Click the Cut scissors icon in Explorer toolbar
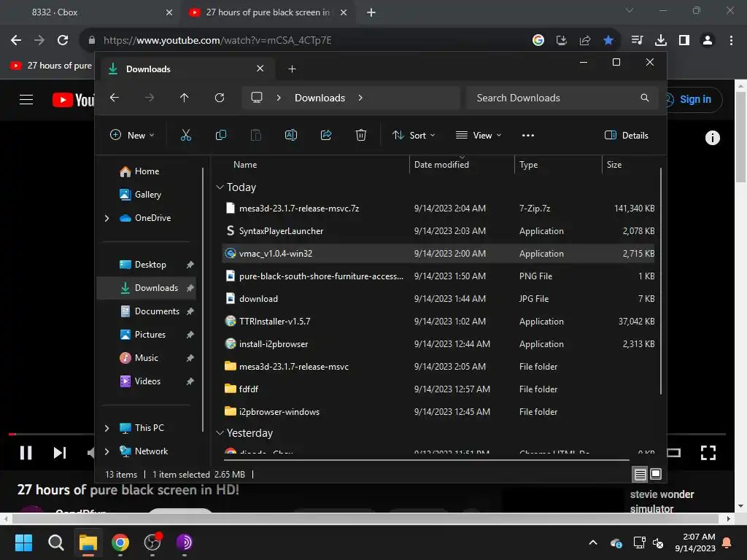Viewport: 747px width, 560px height. 186,135
